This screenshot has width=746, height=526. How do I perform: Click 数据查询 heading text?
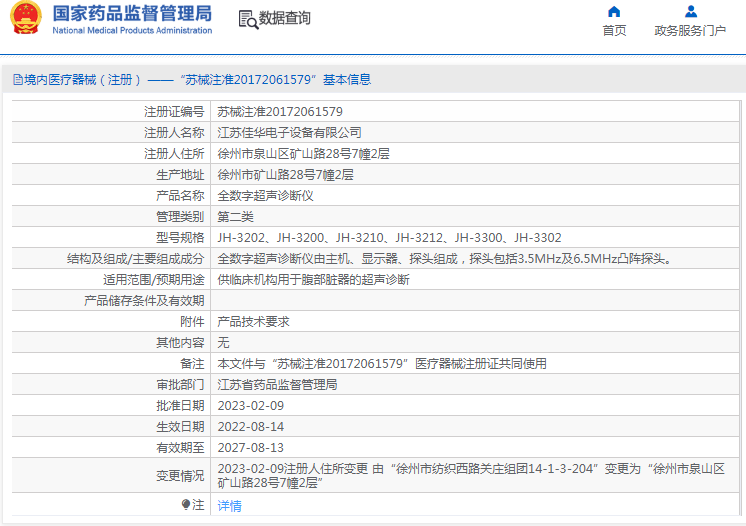[x=285, y=19]
